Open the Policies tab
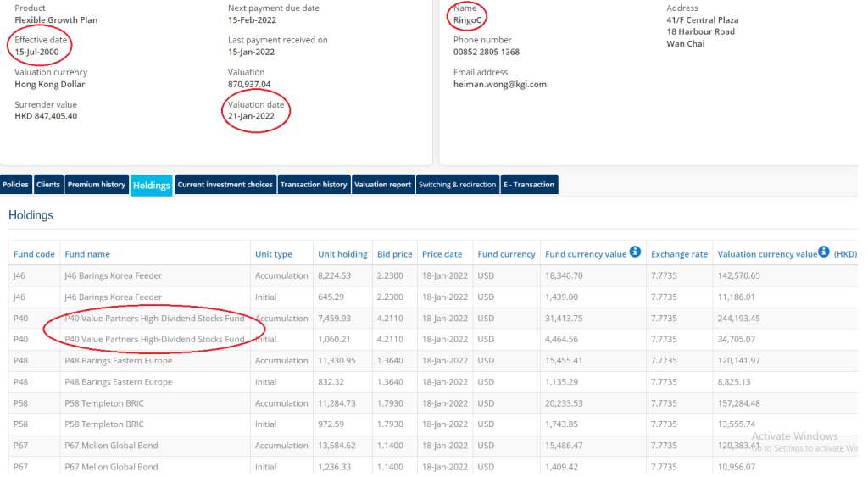Screen dimensions: 868x477 15,185
